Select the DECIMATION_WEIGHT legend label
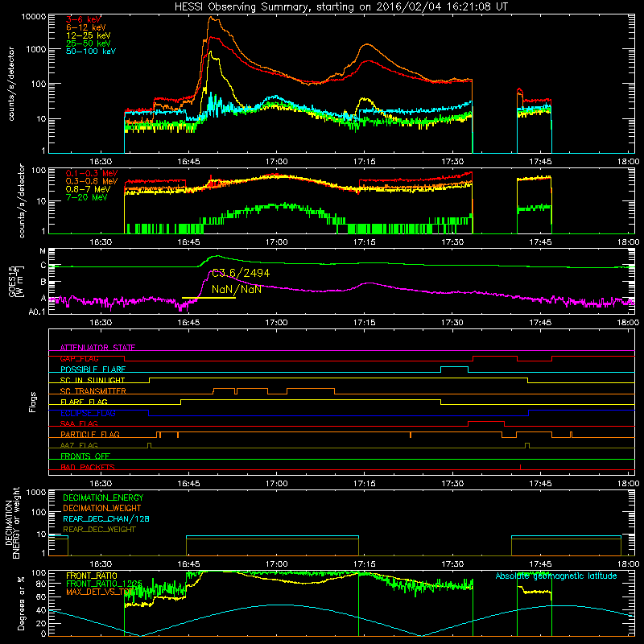The image size is (644, 644). (x=102, y=508)
